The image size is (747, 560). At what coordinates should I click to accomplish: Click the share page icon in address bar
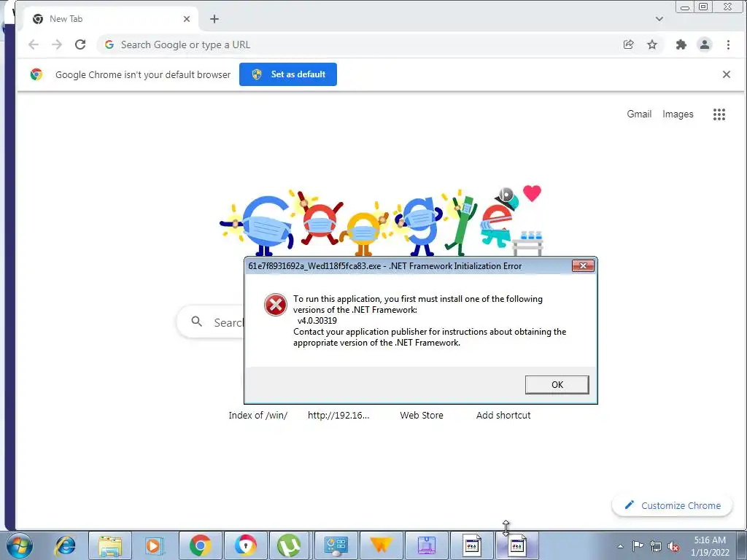(x=628, y=44)
